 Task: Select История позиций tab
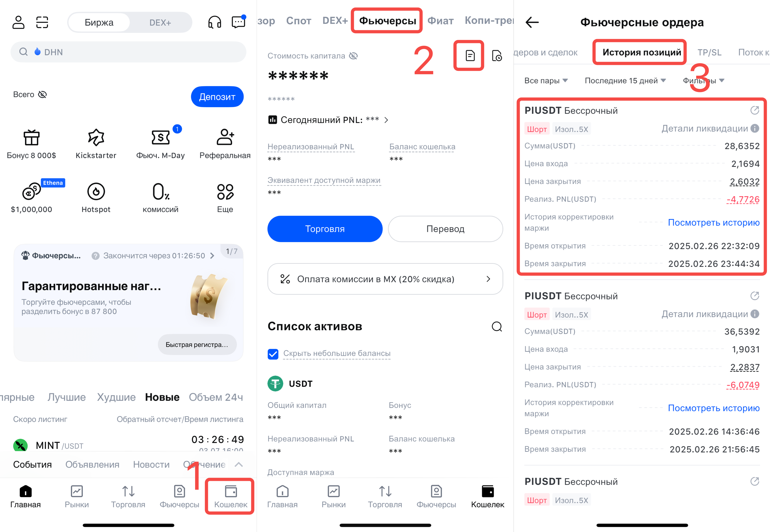coord(642,52)
